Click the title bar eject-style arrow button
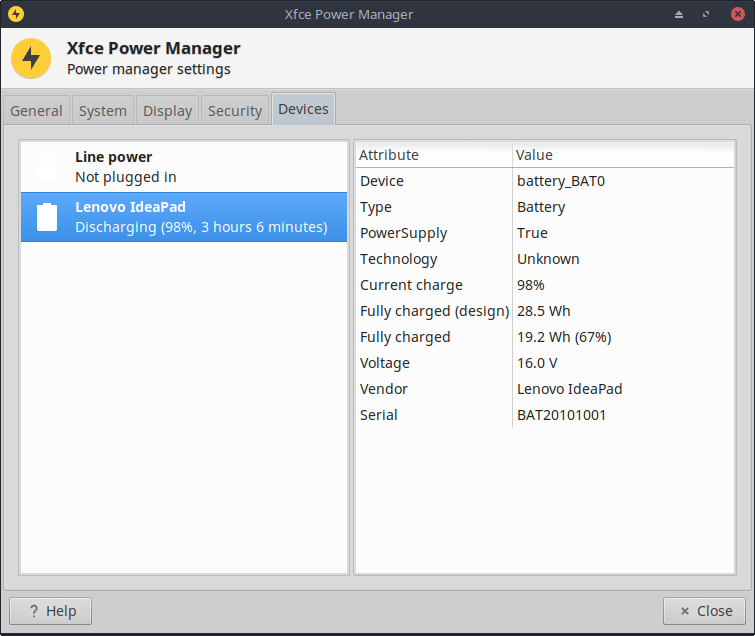 680,15
